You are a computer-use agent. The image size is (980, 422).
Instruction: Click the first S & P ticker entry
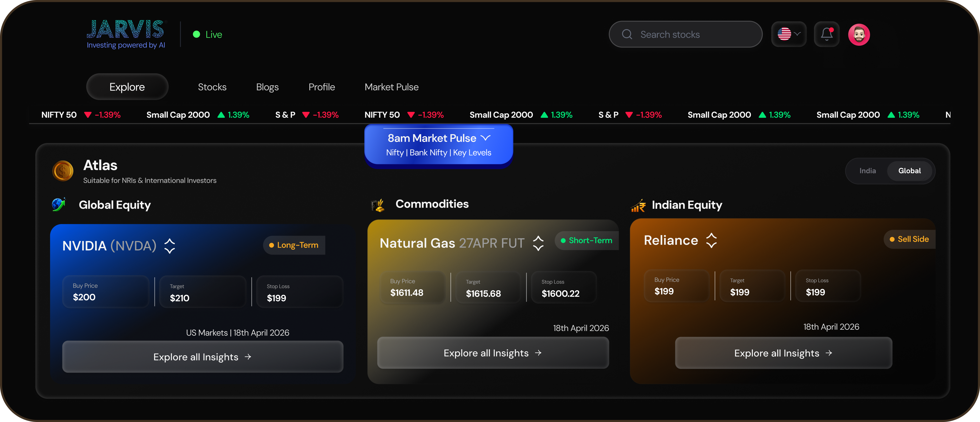[x=307, y=115]
